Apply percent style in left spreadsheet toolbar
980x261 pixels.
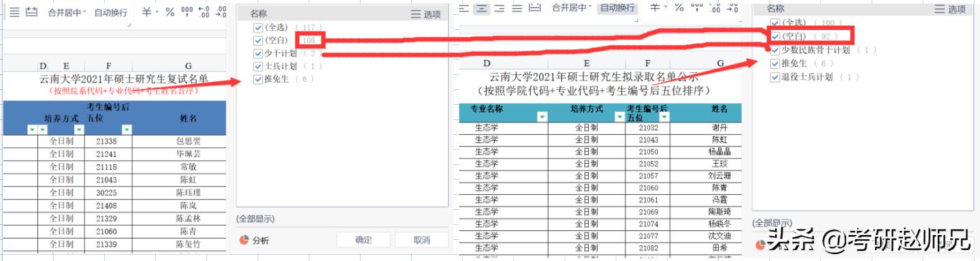[170, 12]
